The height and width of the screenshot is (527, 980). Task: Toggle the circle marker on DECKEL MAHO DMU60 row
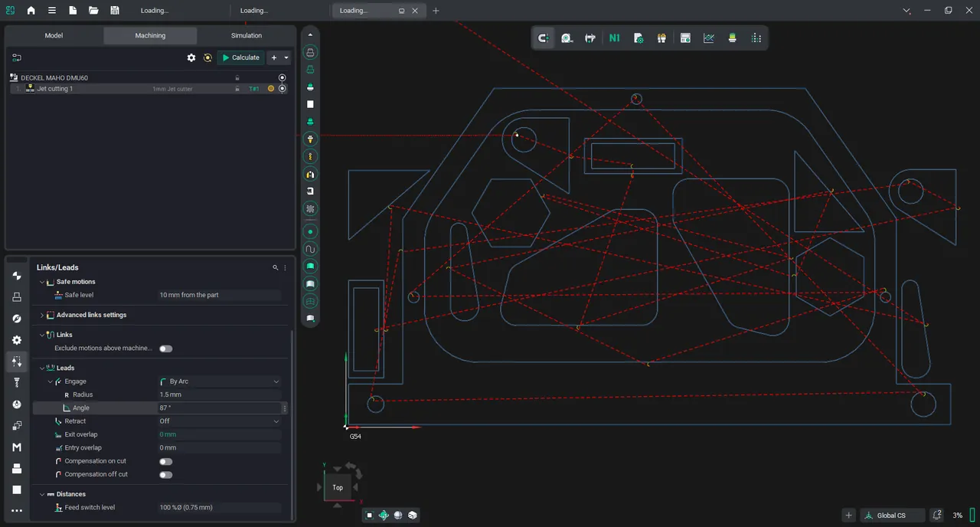click(x=283, y=77)
